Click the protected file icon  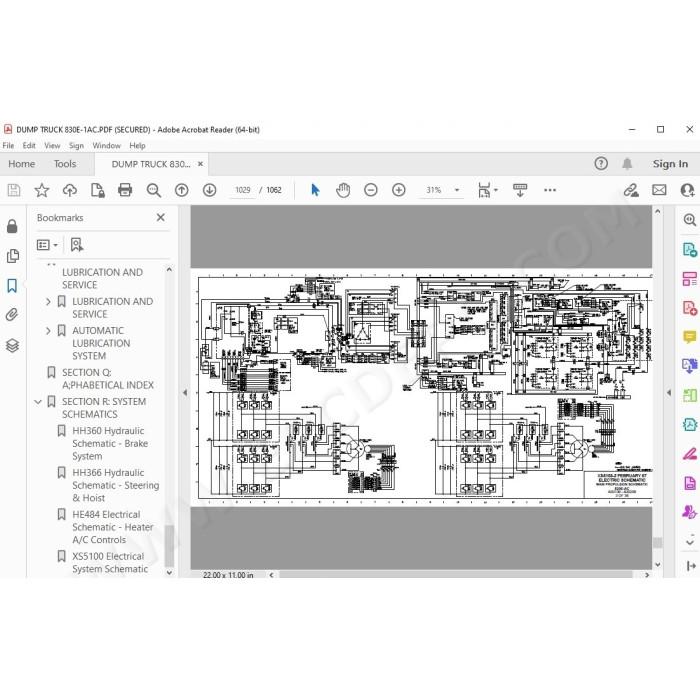(x=97, y=190)
